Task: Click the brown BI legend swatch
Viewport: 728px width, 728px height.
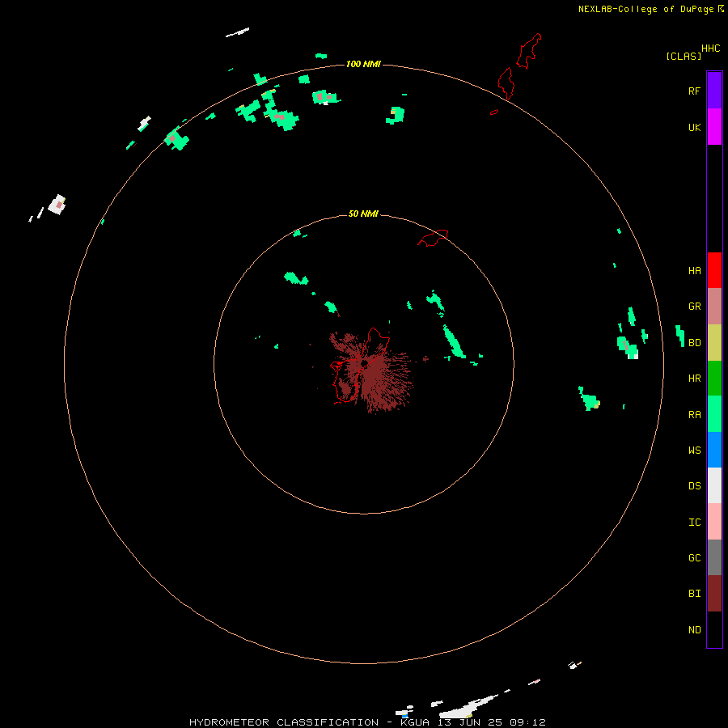Action: 714,594
